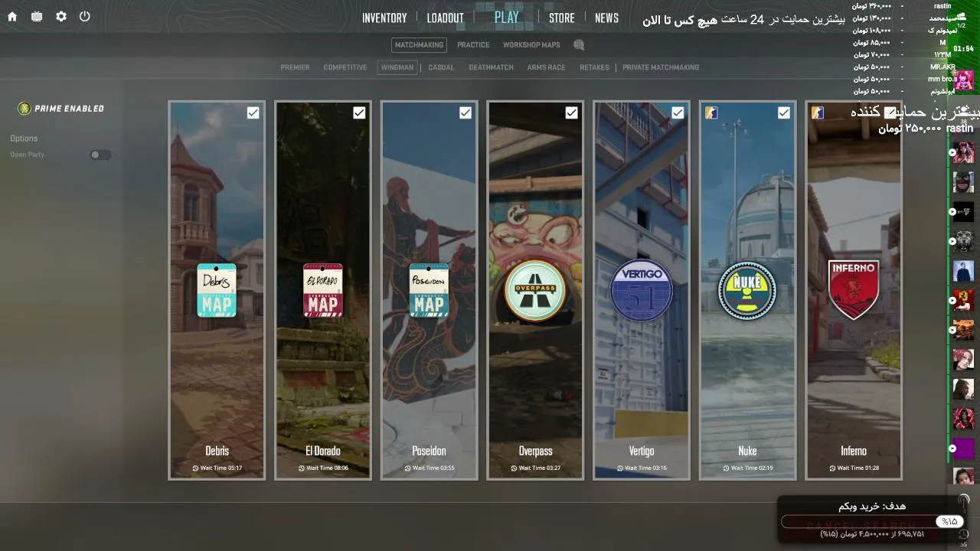
Task: Open PRIVATE MATCHMAKING mode
Action: (x=661, y=67)
